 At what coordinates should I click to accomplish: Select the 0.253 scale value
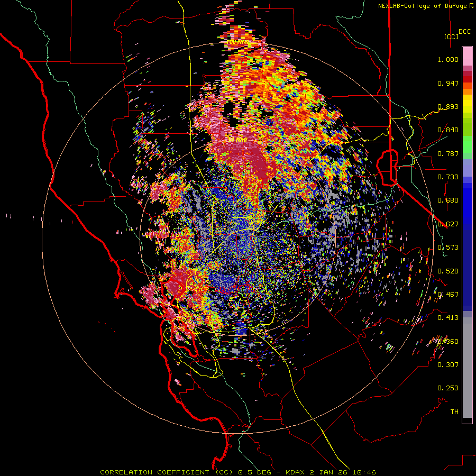[448, 388]
